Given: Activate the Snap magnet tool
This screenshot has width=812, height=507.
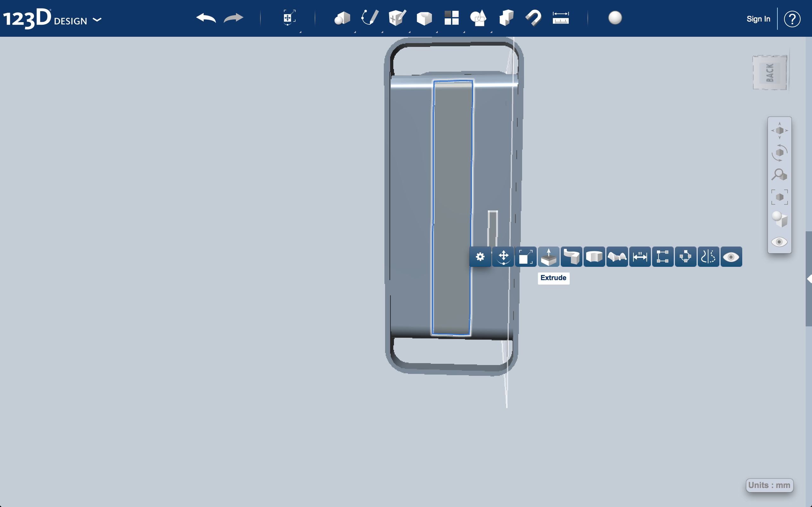Looking at the screenshot, I should (533, 17).
